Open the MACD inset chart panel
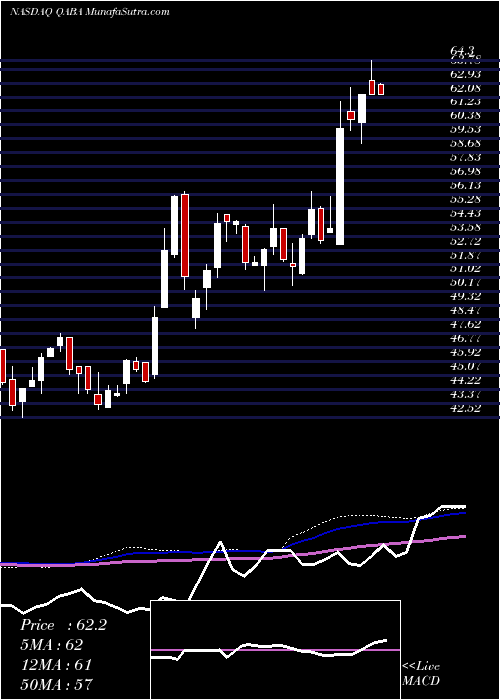 [x=276, y=650]
